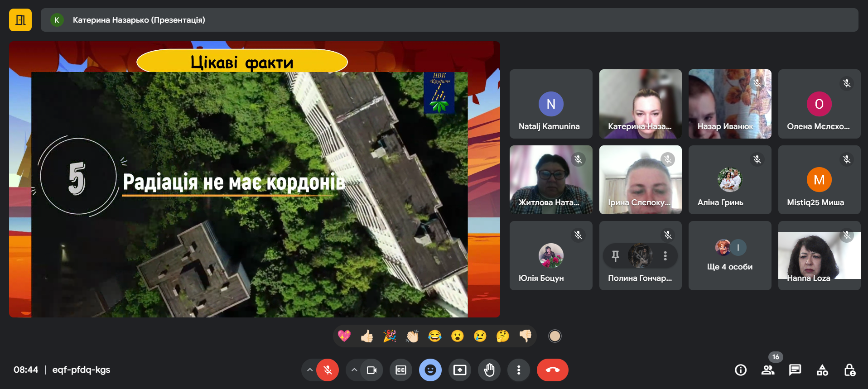This screenshot has width=868, height=389.
Task: Open the activities shapes icon
Action: tap(822, 370)
